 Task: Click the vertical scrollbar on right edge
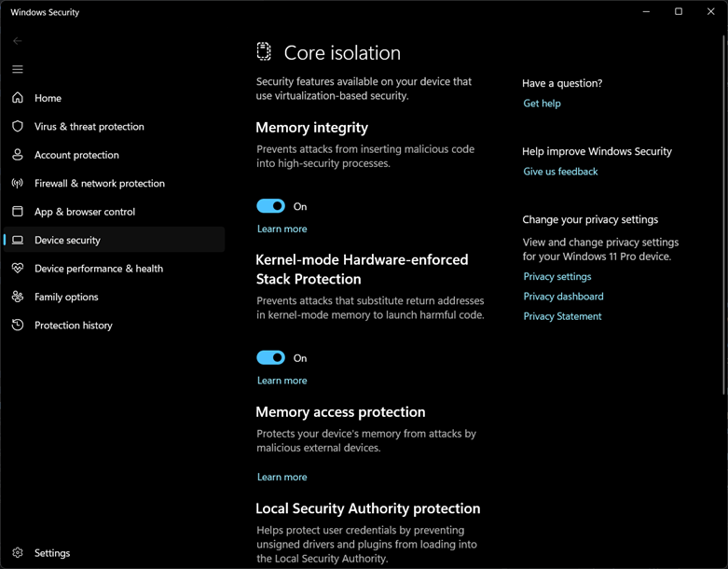725,214
